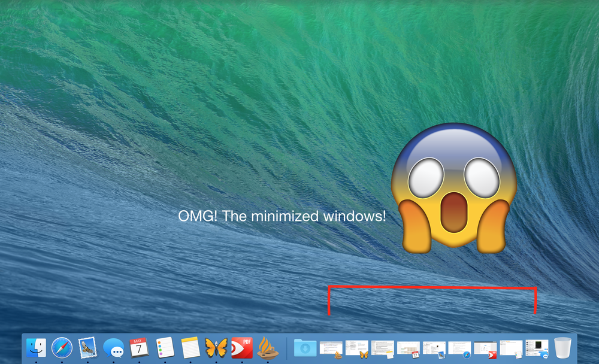599x364 pixels.
Task: Restore the minimized Notes window
Action: (382, 348)
